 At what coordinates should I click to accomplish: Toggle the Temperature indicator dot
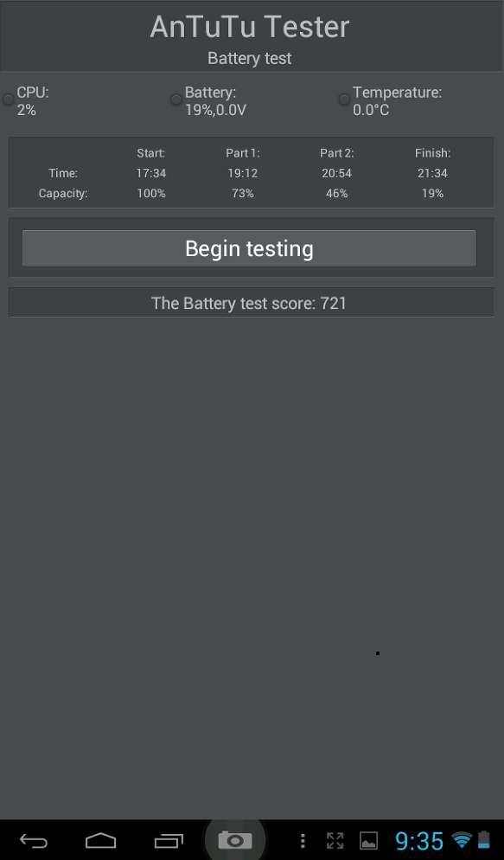coord(344,99)
